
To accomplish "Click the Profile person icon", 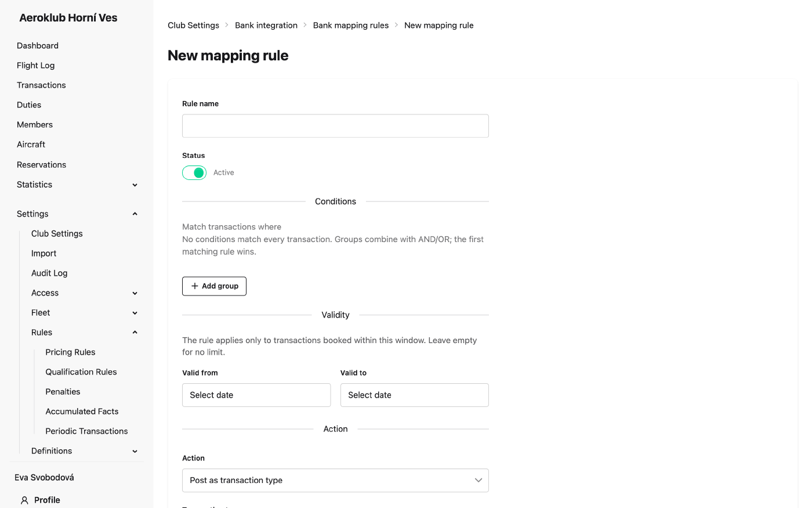I will tap(24, 500).
